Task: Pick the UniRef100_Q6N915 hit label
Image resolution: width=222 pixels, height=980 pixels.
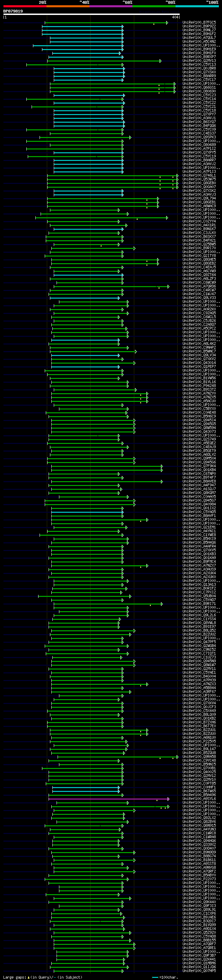Action: 199,826
